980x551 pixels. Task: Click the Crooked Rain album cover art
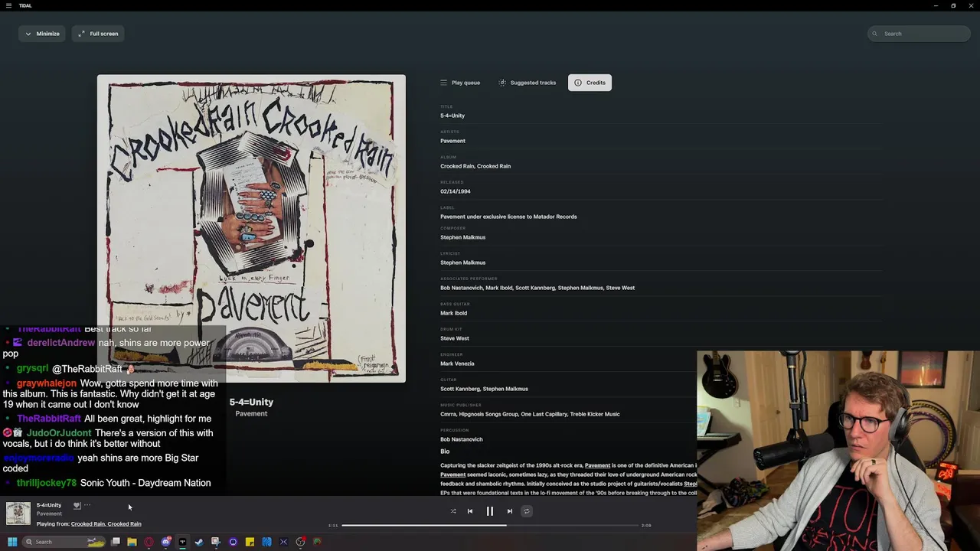251,228
